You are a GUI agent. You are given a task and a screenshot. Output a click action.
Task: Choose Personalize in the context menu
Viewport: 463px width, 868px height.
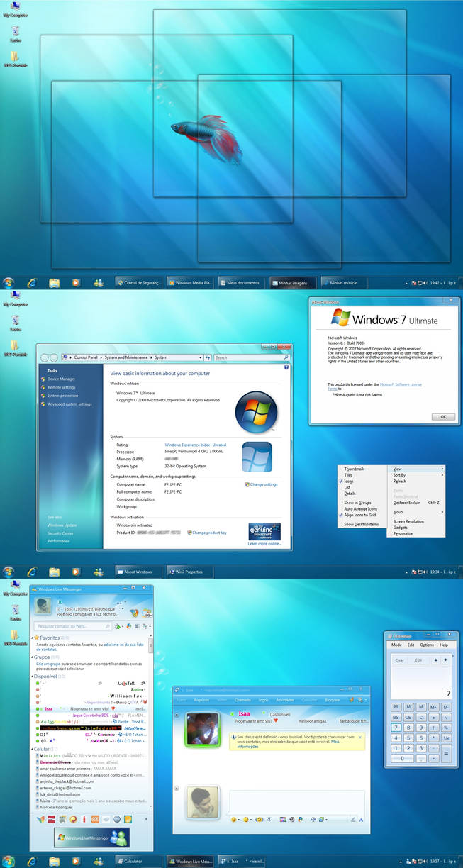tap(403, 533)
